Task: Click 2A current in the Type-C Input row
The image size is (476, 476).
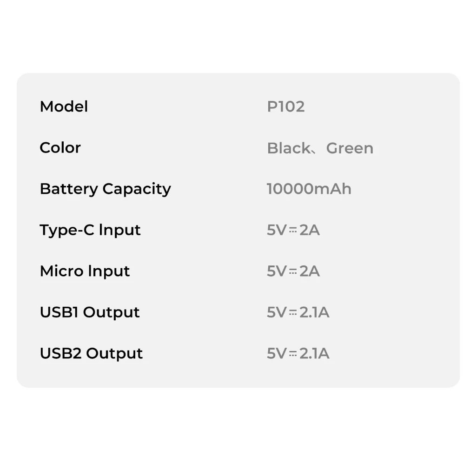Action: (x=310, y=231)
